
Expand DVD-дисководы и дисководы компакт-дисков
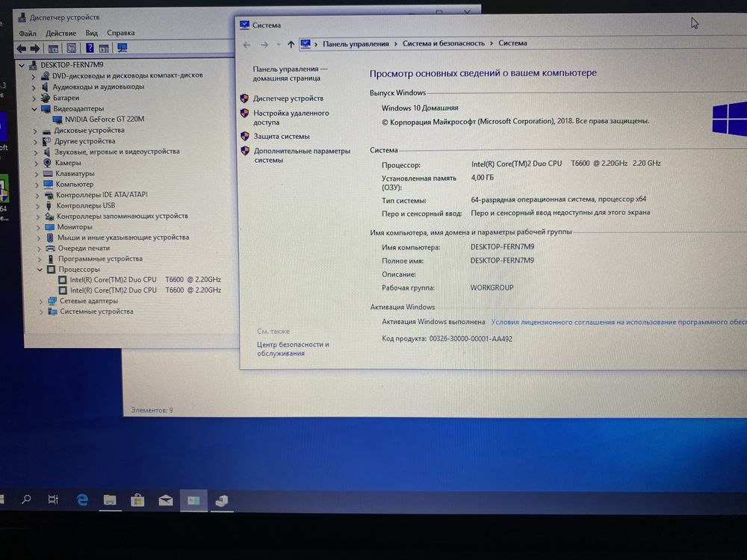(34, 76)
